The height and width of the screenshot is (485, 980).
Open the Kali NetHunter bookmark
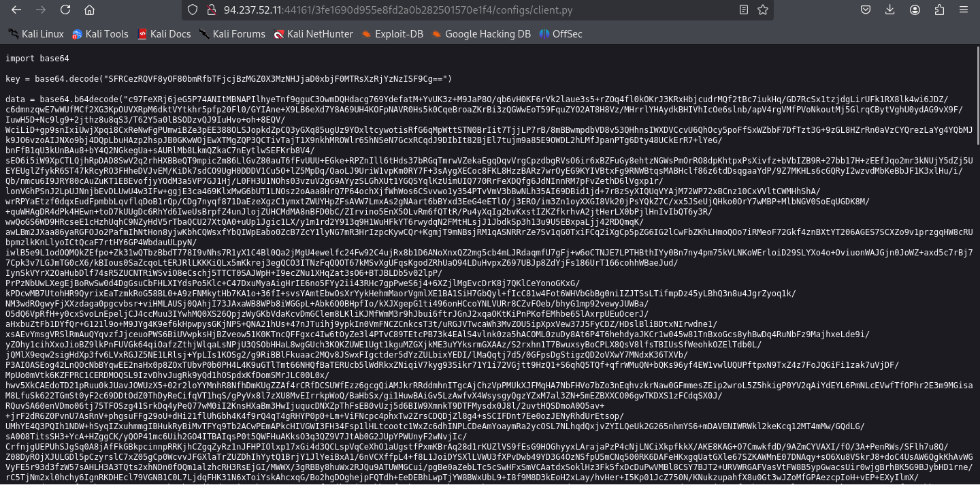point(313,34)
